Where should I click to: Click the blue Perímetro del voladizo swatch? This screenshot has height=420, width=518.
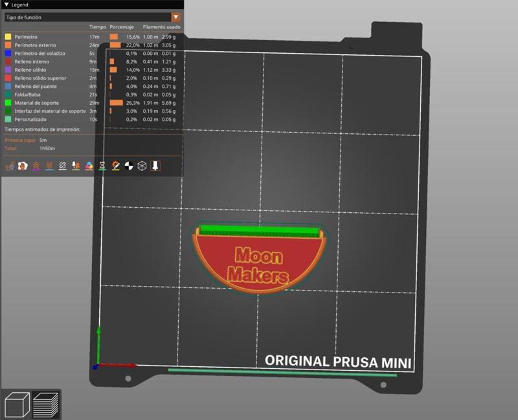click(x=8, y=53)
